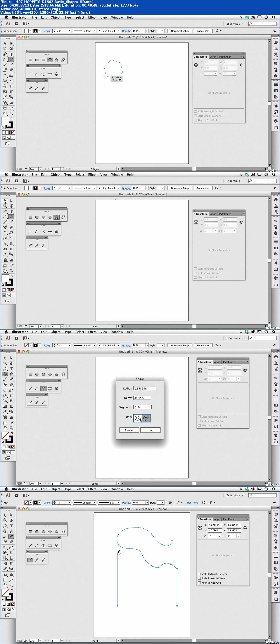
Task: Enable the active Scale Rectangle Corners checkbox
Action: [x=199, y=574]
